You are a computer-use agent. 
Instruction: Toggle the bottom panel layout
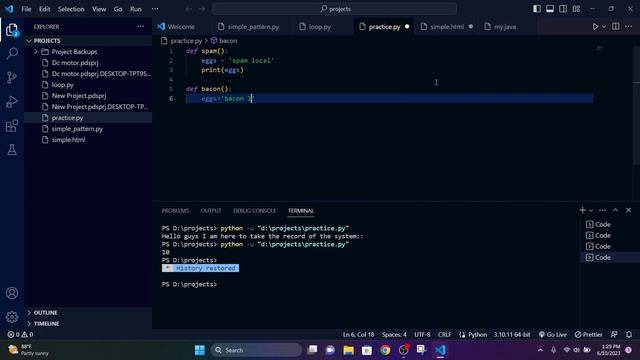pyautogui.click(x=550, y=9)
